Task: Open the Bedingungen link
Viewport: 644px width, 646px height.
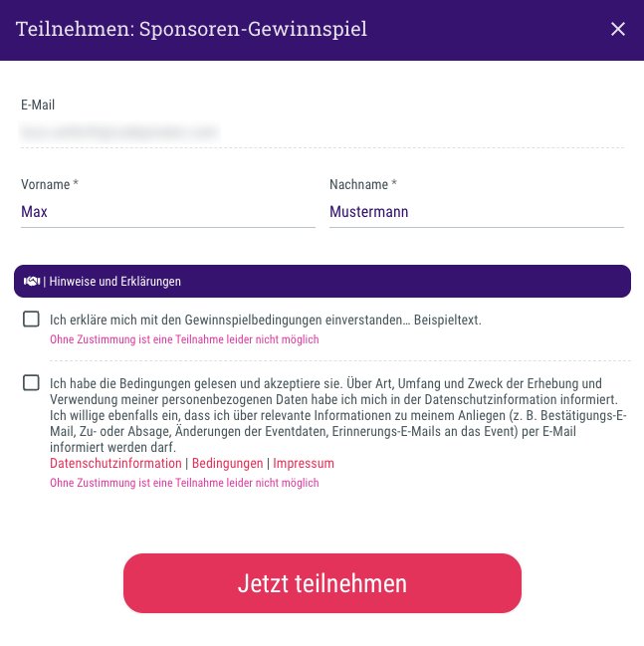Action: [x=229, y=464]
